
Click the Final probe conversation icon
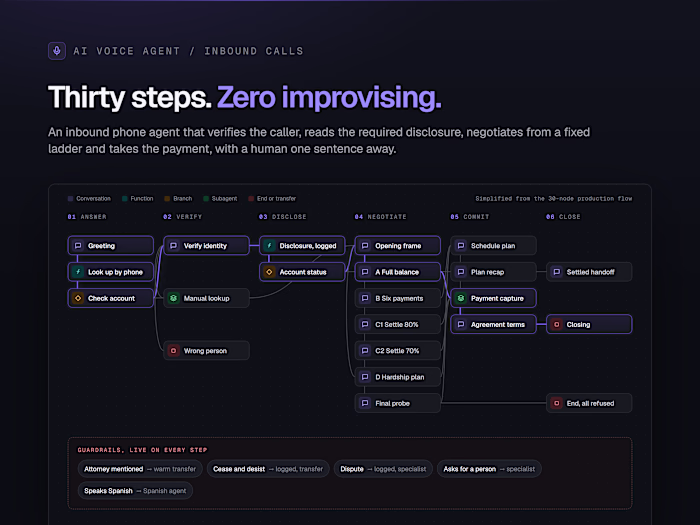pos(365,404)
